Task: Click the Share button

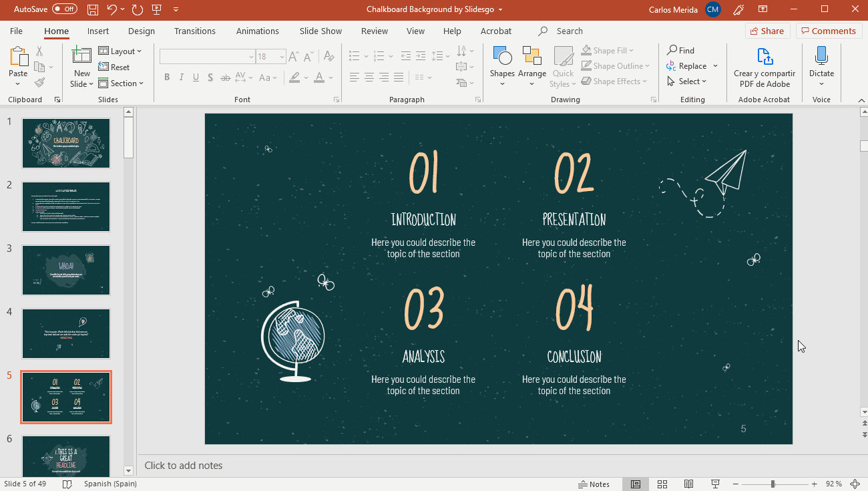Action: pos(767,31)
